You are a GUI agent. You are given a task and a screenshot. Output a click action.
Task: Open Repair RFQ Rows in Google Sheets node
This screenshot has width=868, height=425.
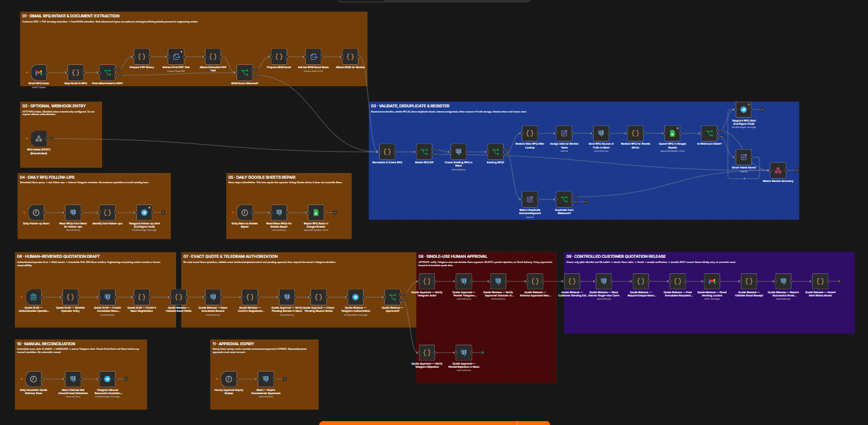coord(315,212)
